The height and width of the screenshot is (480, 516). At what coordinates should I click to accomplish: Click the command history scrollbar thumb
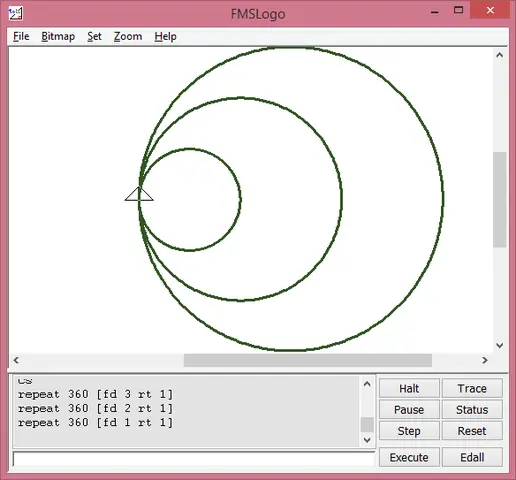(x=367, y=425)
